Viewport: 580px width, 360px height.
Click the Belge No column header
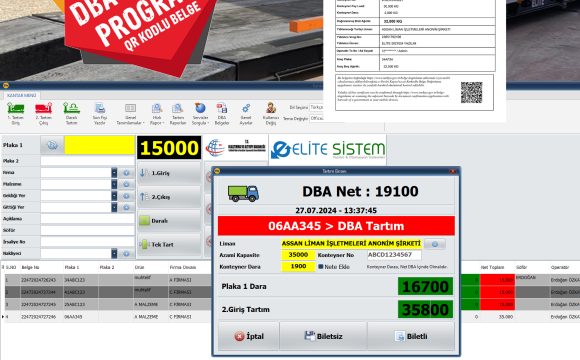tap(30, 267)
